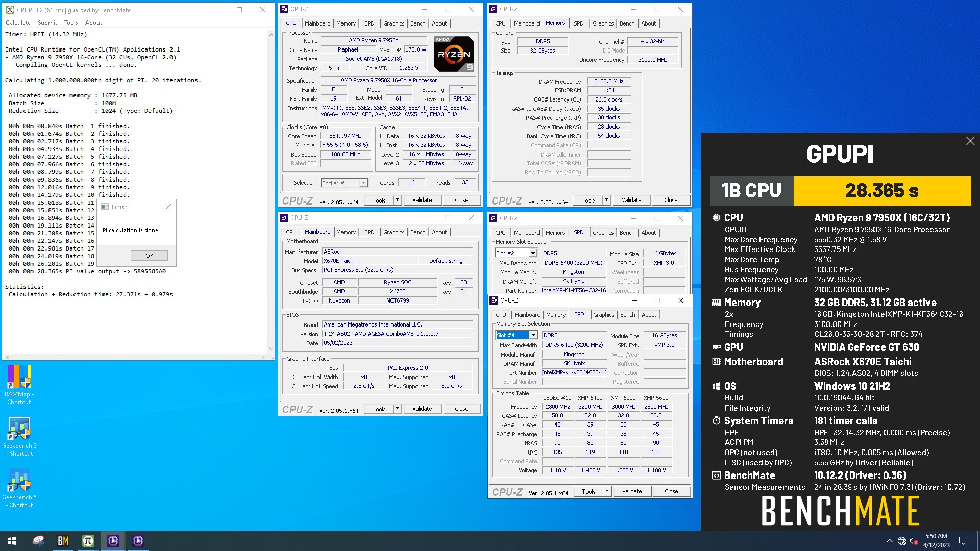Screen dimensions: 980x551
Task: Open Geekbench 3 desktop shortcut
Action: click(x=19, y=437)
